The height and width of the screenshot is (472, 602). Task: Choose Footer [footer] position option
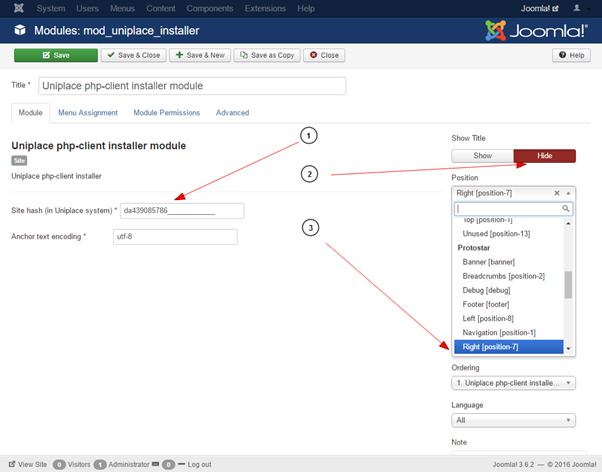(508, 305)
